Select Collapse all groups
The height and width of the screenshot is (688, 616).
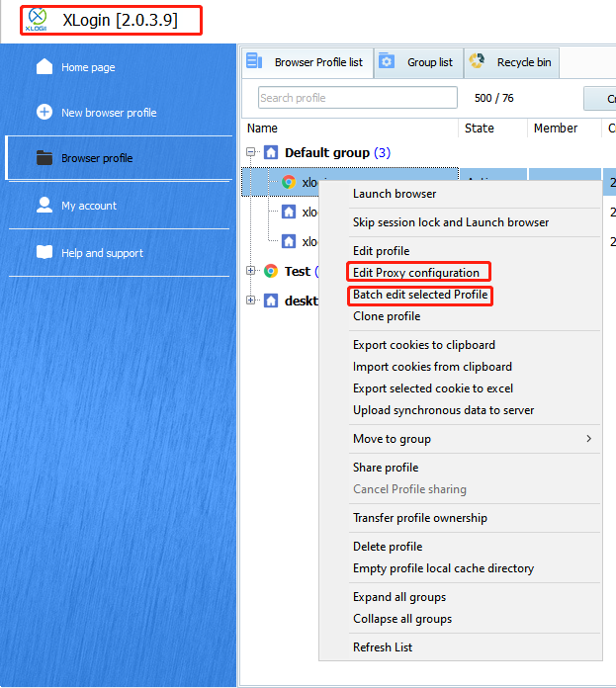402,619
